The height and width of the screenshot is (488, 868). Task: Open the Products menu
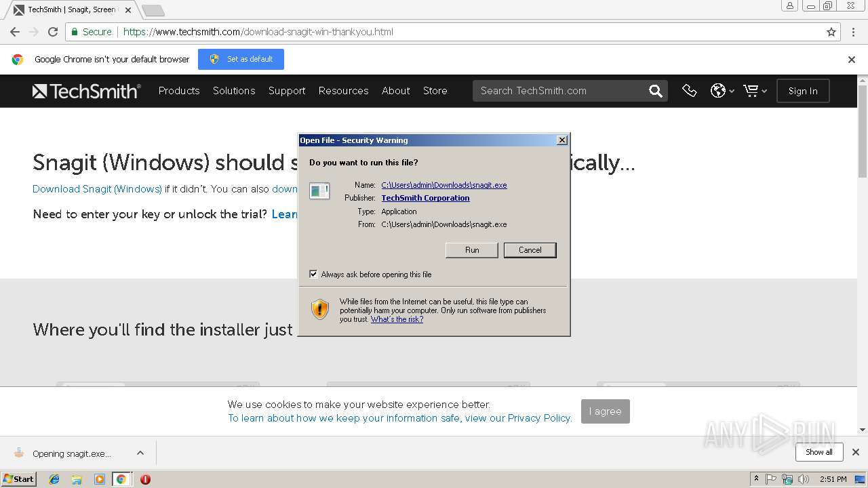pos(179,91)
